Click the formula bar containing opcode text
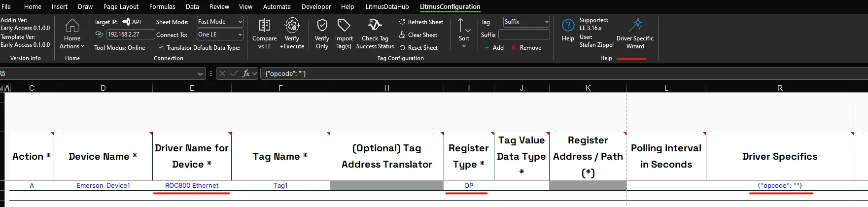 coord(564,73)
